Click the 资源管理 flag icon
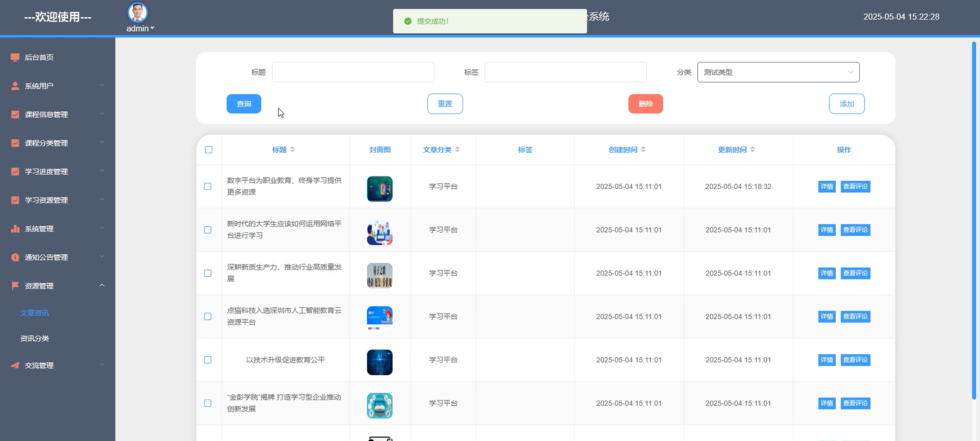This screenshot has width=980, height=441. (x=15, y=286)
